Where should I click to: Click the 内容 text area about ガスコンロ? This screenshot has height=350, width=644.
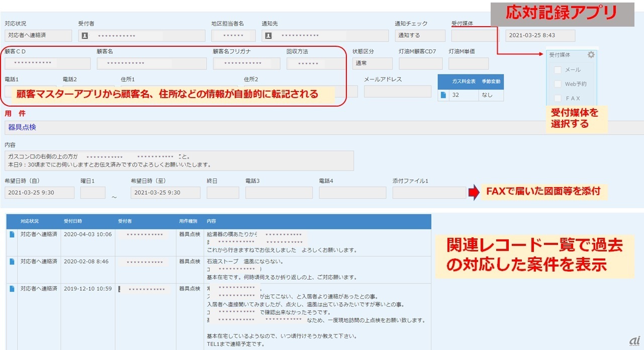178,160
